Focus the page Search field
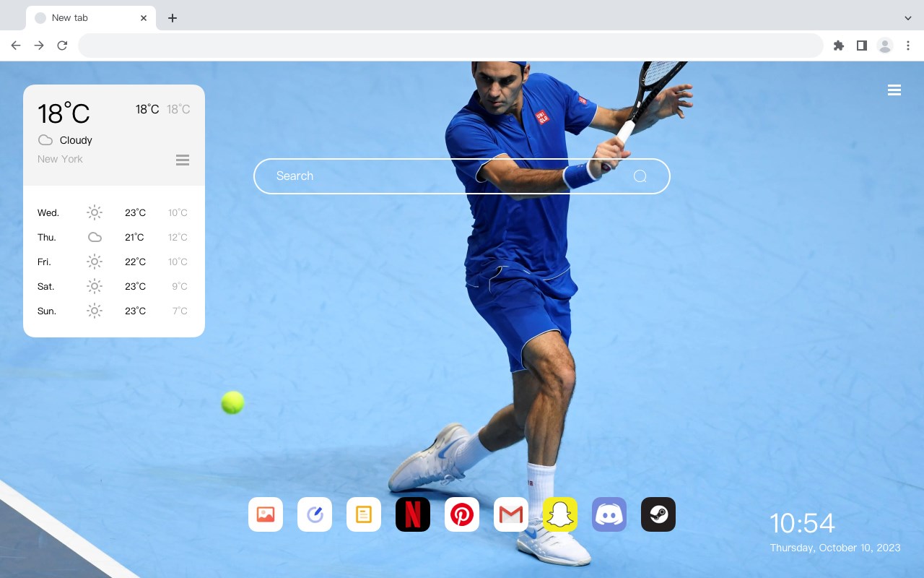Screen dimensions: 924x578 pos(462,176)
